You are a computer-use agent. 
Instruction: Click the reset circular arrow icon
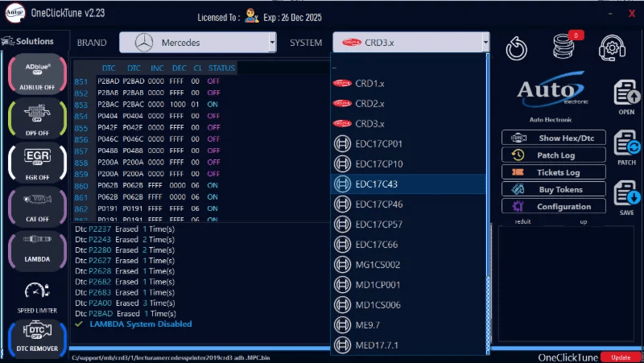(516, 48)
